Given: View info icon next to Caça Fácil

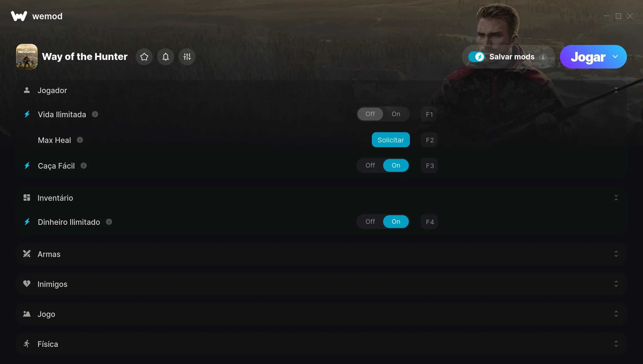Looking at the screenshot, I should click(x=84, y=166).
